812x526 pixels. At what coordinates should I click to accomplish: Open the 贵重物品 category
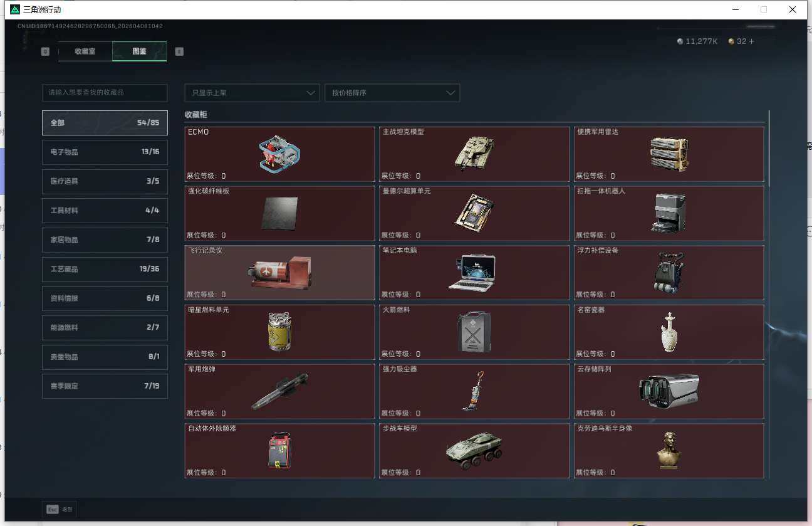pyautogui.click(x=105, y=357)
